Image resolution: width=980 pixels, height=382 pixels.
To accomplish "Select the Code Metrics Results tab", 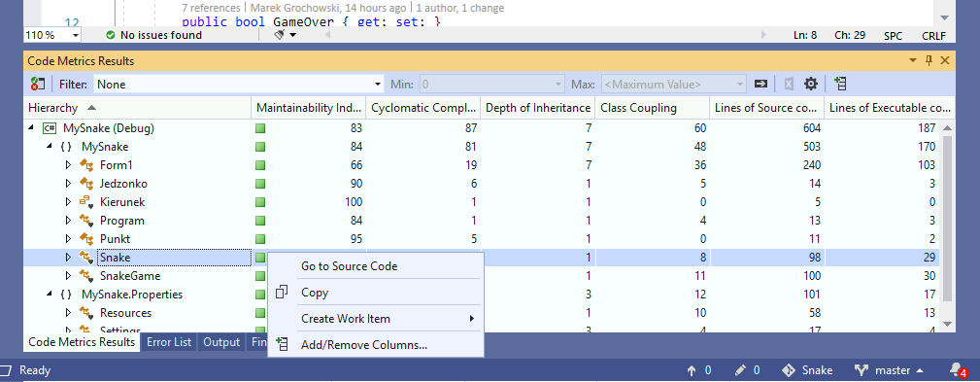I will [x=82, y=342].
